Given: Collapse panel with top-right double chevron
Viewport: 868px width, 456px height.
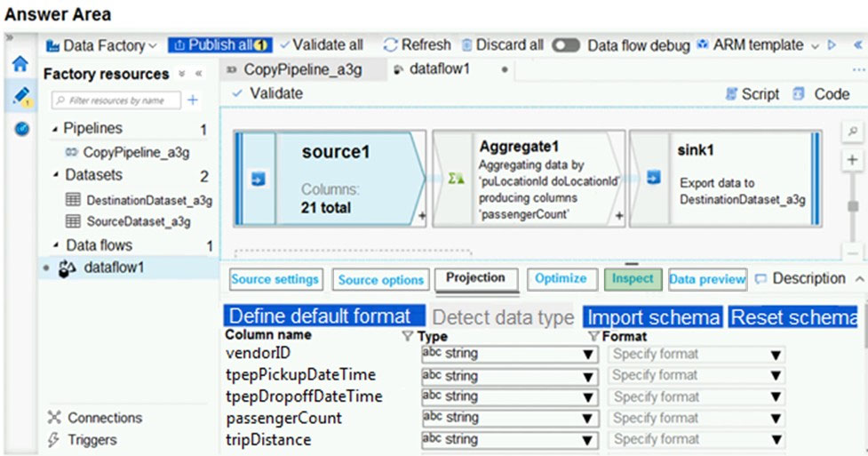Looking at the screenshot, I should coord(858,44).
